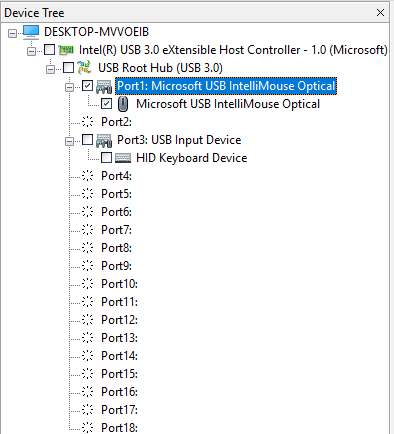
Task: Select the Port14: label
Action: click(x=119, y=356)
